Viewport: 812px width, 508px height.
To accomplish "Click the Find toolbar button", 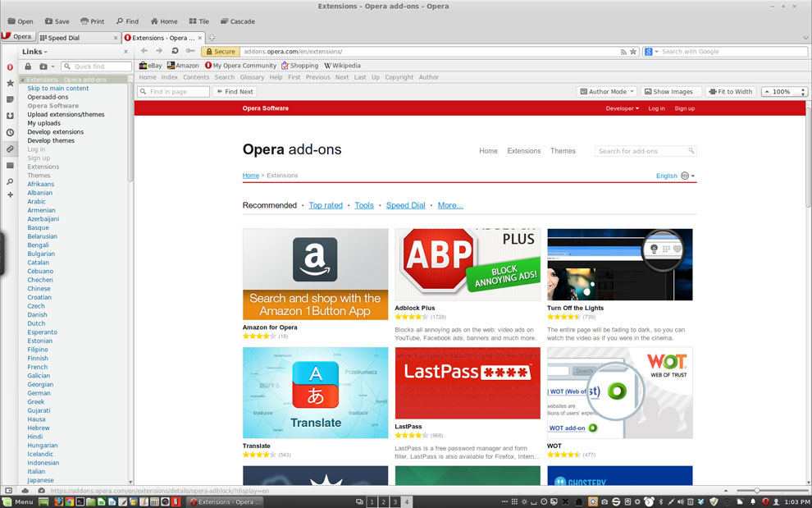I will click(x=127, y=21).
